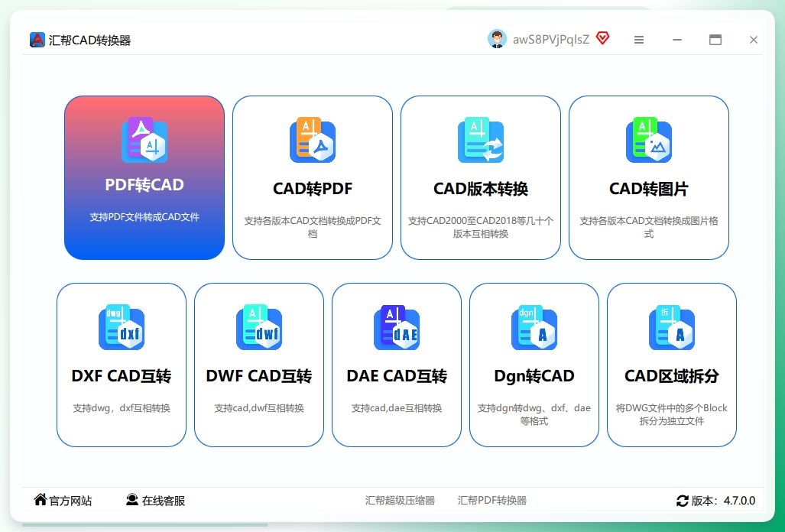This screenshot has height=532, width=785.
Task: Click the DXF CAD互转 dxf icon
Action: click(x=122, y=327)
